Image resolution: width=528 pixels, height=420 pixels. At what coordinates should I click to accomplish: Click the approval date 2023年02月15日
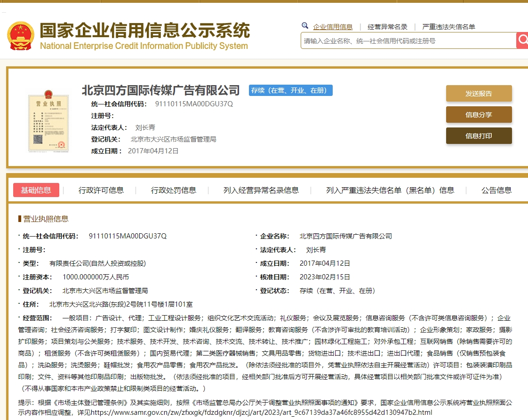pyautogui.click(x=325, y=277)
